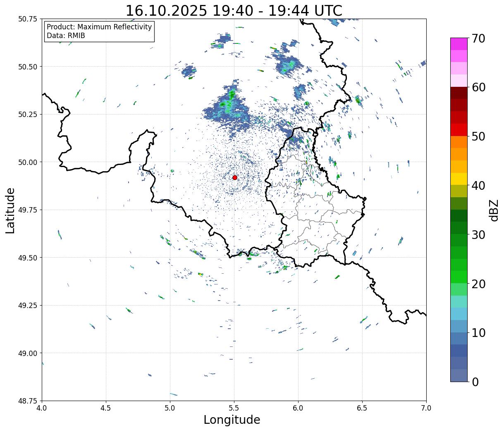This screenshot has height=430, width=504.
Task: Click the longitude tick label '6.0'
Action: click(x=298, y=408)
